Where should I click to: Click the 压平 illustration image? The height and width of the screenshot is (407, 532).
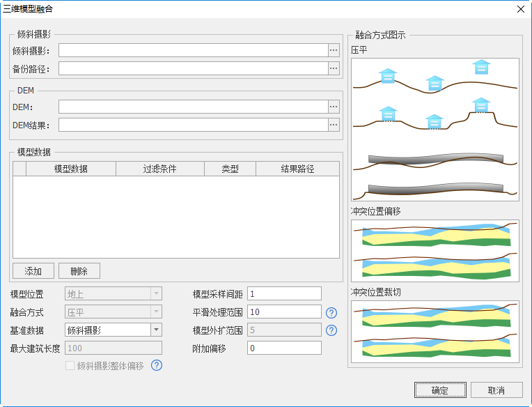pyautogui.click(x=435, y=129)
